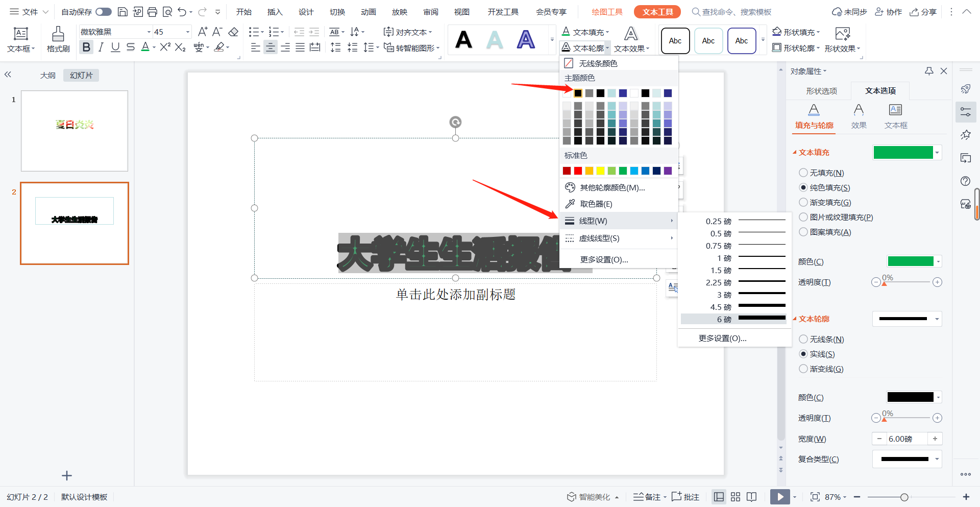The image size is (980, 507).
Task: Toggle bold formatting button
Action: [x=86, y=47]
